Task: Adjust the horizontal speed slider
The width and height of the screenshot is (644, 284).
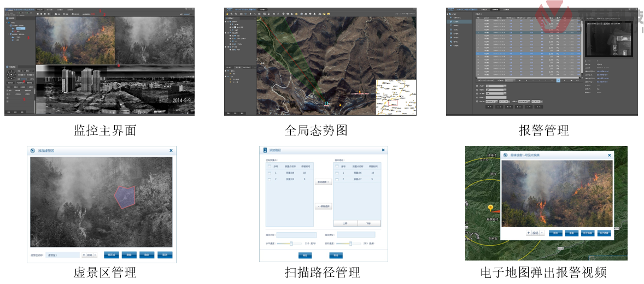Action: 291,244
